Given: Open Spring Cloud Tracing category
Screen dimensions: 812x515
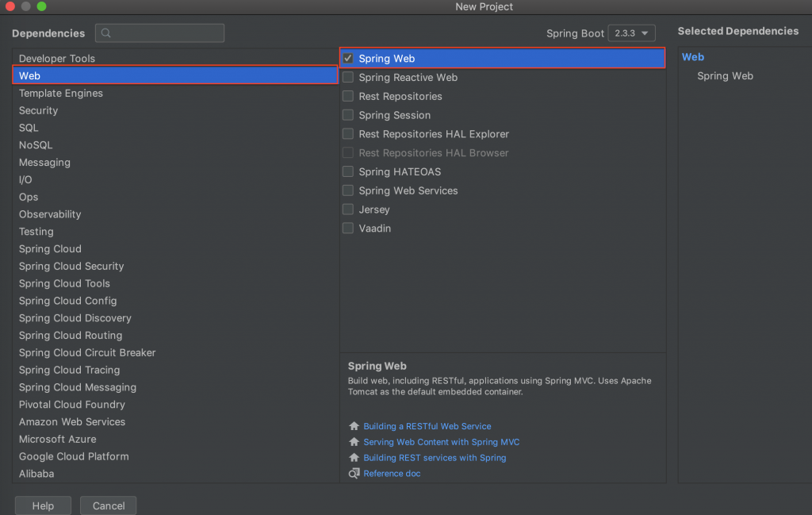Looking at the screenshot, I should pyautogui.click(x=175, y=370).
